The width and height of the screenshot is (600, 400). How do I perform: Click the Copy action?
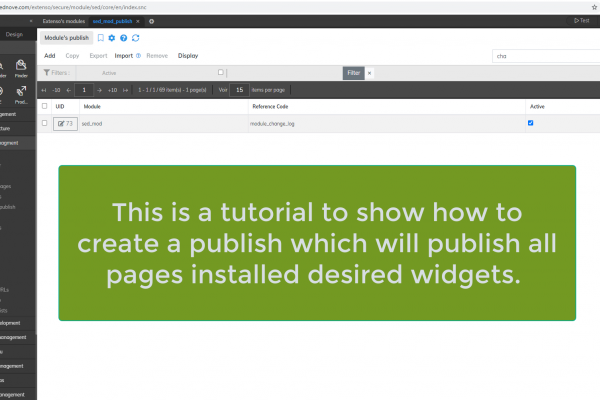(x=72, y=56)
